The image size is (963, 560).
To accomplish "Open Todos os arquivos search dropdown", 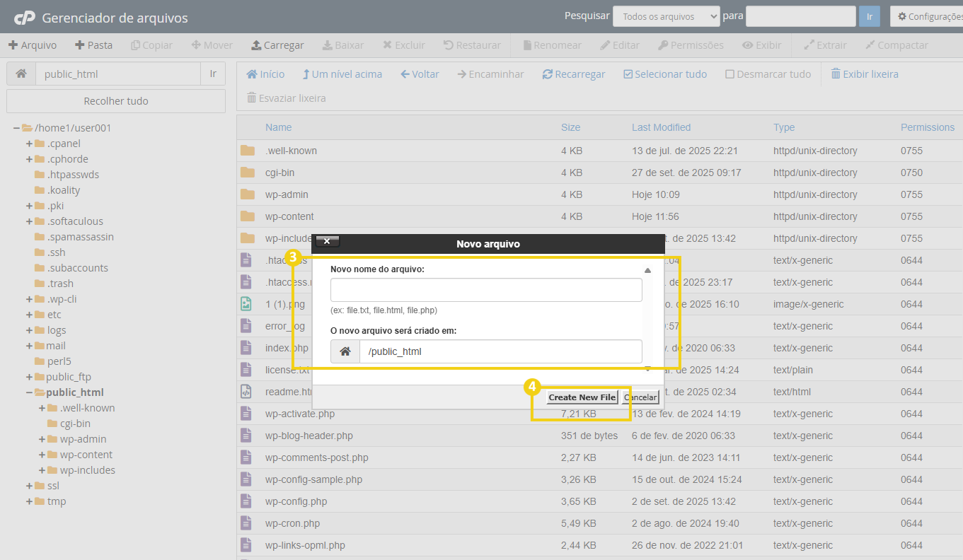I will pyautogui.click(x=666, y=16).
